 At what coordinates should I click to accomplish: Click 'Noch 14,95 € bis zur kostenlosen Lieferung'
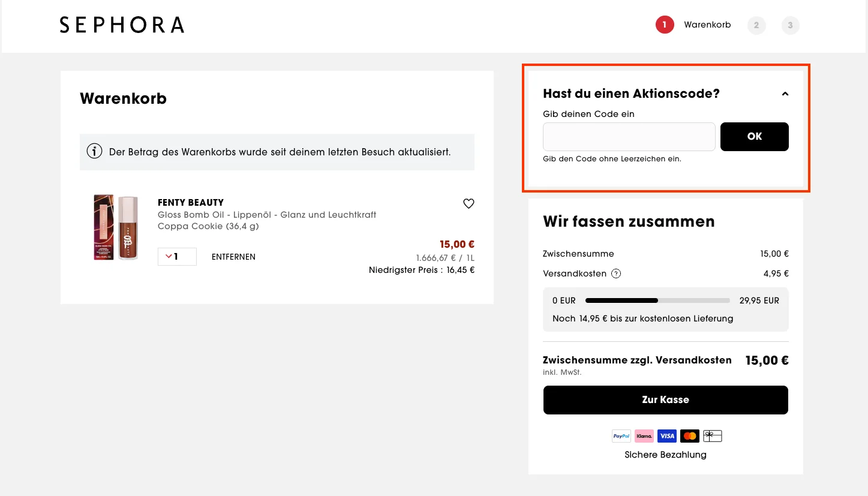click(643, 318)
